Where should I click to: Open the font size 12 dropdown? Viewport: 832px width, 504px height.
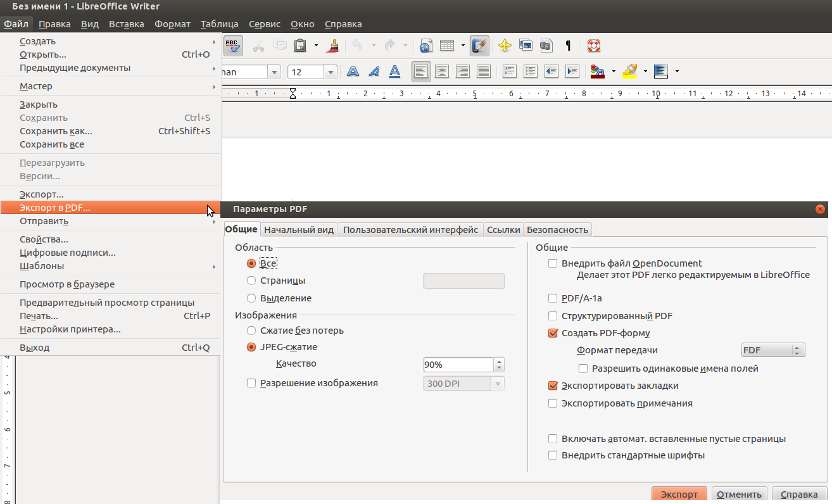[331, 72]
